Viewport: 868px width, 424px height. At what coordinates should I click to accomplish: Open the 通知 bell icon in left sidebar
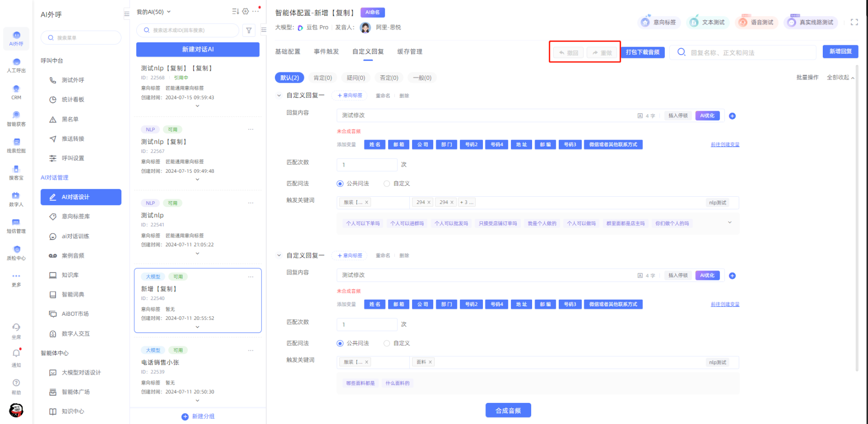click(16, 354)
